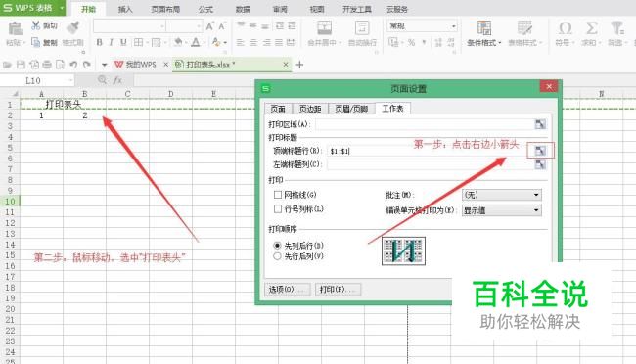Toggle Underline formatting
Viewport: 636px width, 364px height.
(x=123, y=42)
